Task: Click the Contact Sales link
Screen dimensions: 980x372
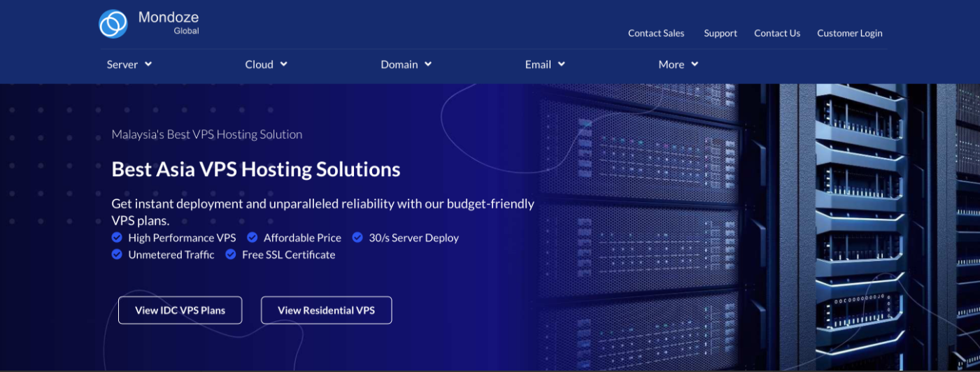Action: 656,33
